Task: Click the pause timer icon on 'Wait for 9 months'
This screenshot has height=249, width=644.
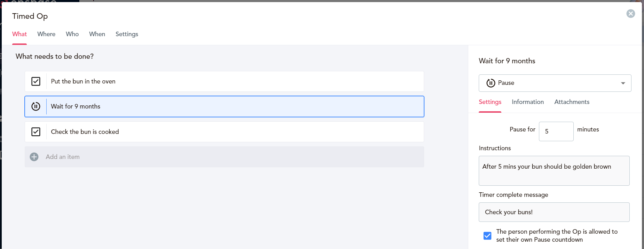Action: pyautogui.click(x=36, y=106)
